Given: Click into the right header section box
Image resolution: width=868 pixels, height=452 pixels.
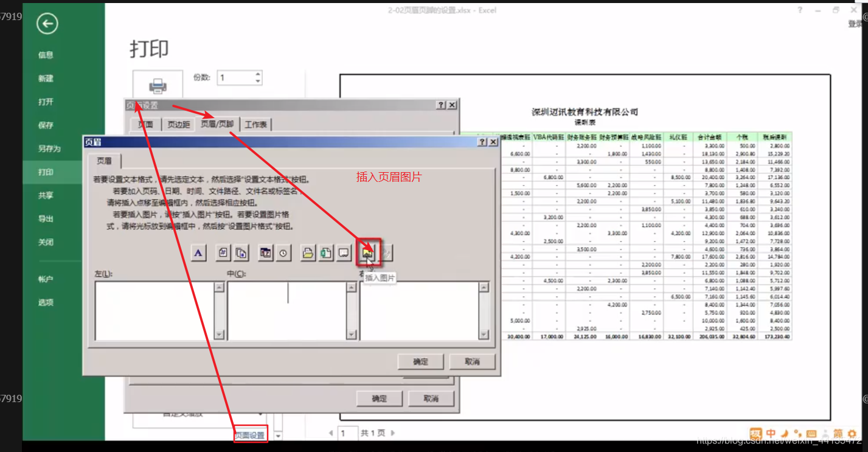Looking at the screenshot, I should tap(419, 310).
